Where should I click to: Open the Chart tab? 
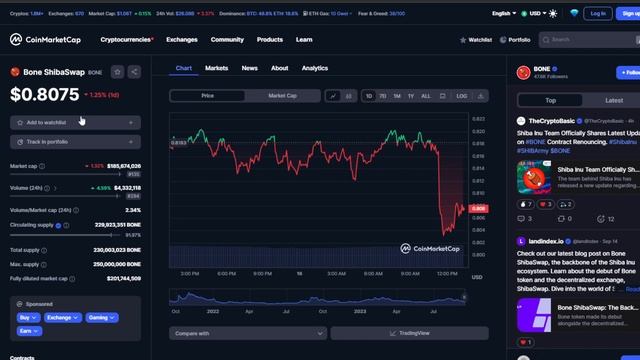coord(184,68)
